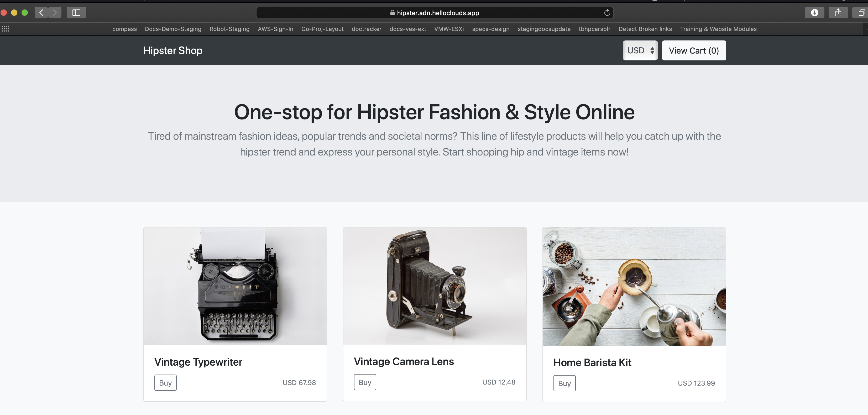
Task: Click the Home Barista Kit product image
Action: [634, 286]
